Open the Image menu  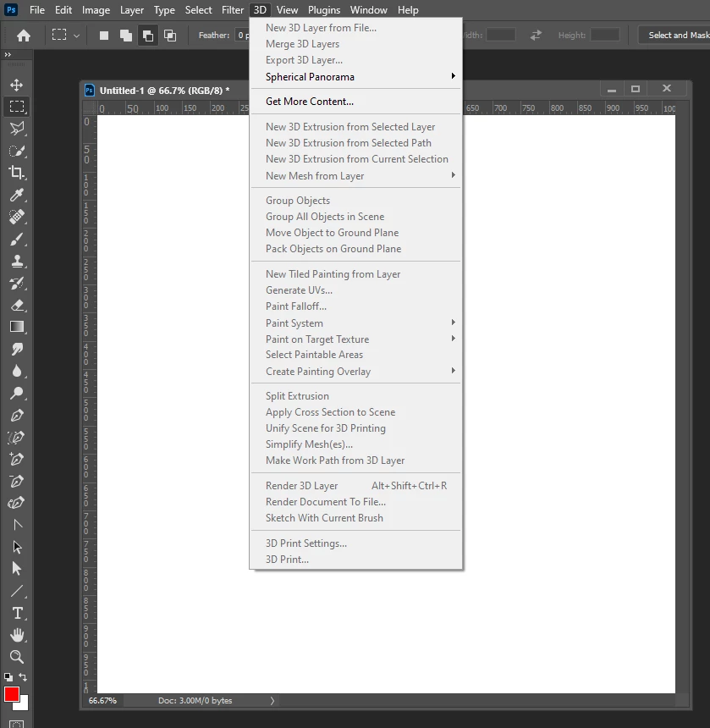(96, 10)
